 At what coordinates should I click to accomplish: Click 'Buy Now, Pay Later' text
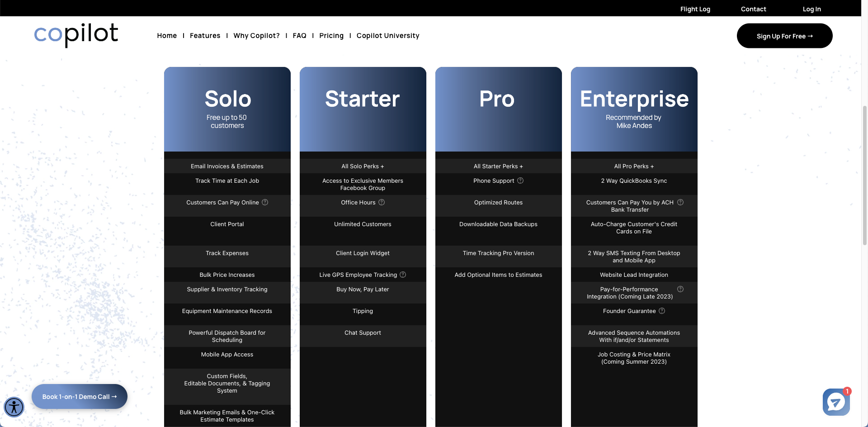pyautogui.click(x=363, y=289)
